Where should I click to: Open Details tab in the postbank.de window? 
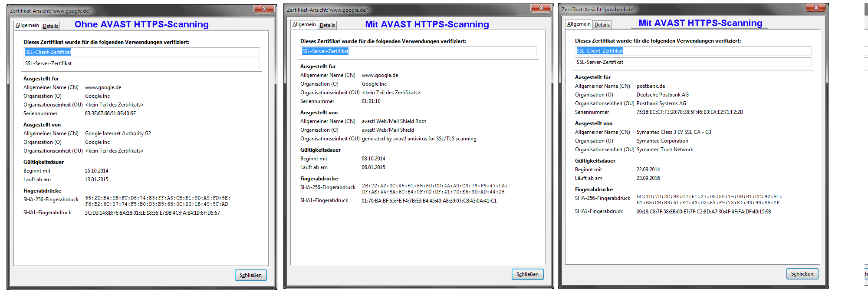(x=602, y=25)
